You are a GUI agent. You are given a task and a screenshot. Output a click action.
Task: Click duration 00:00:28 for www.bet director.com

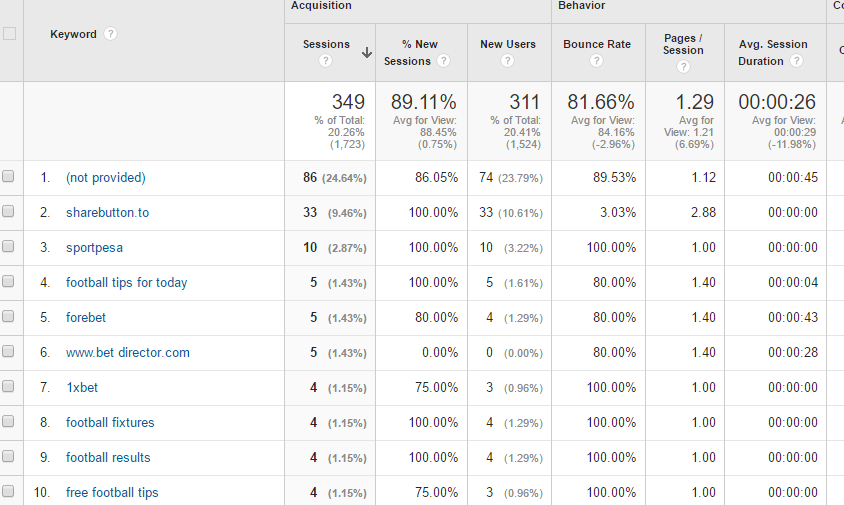click(793, 353)
